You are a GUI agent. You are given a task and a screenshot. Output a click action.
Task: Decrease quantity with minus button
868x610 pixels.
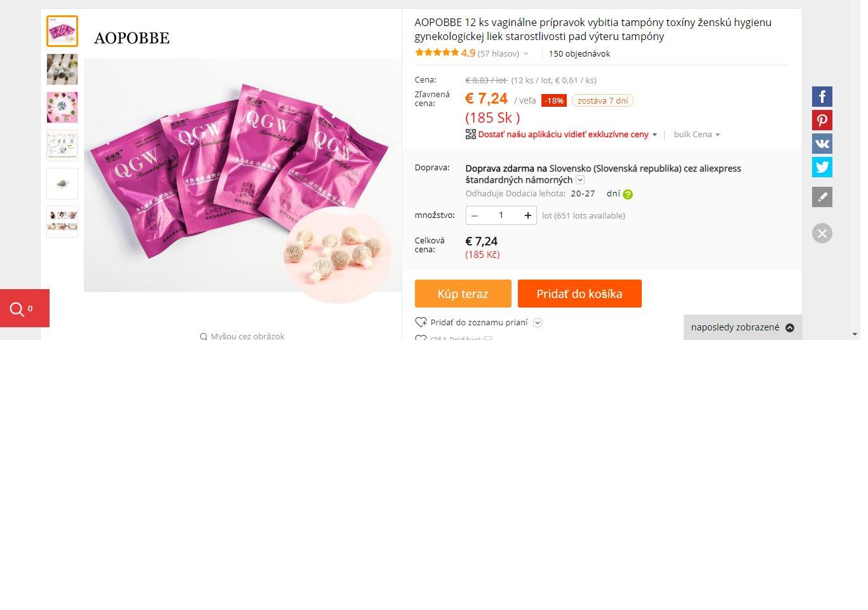pyautogui.click(x=475, y=215)
